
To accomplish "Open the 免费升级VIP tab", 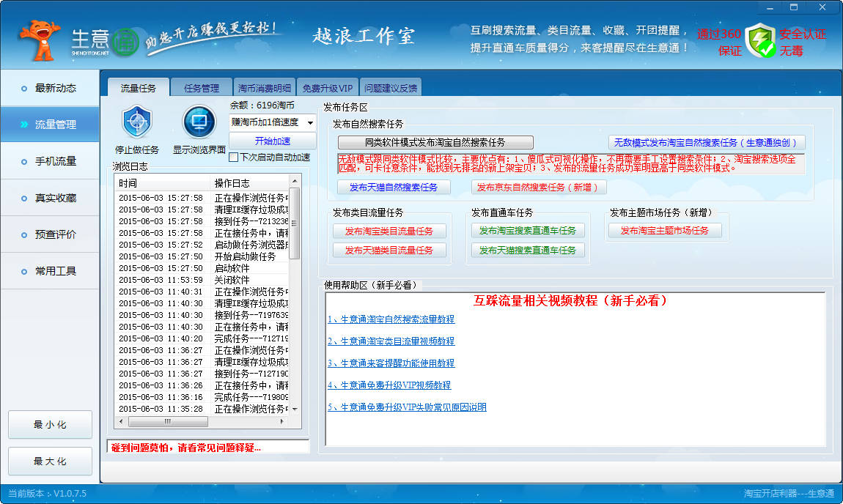I will coord(328,88).
